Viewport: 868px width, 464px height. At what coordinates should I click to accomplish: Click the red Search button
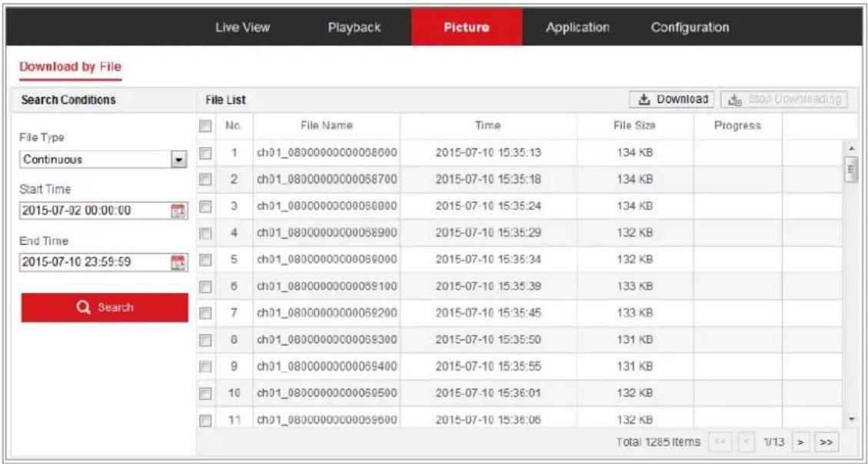(105, 307)
